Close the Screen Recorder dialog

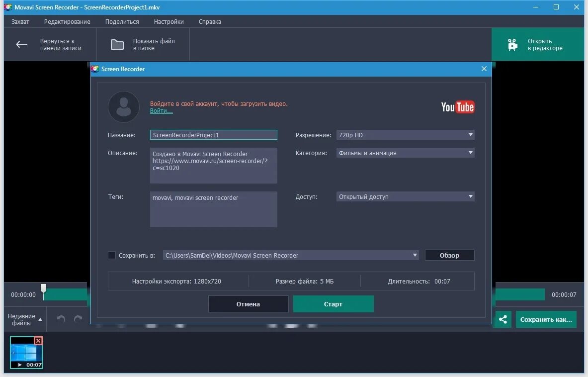click(x=484, y=69)
